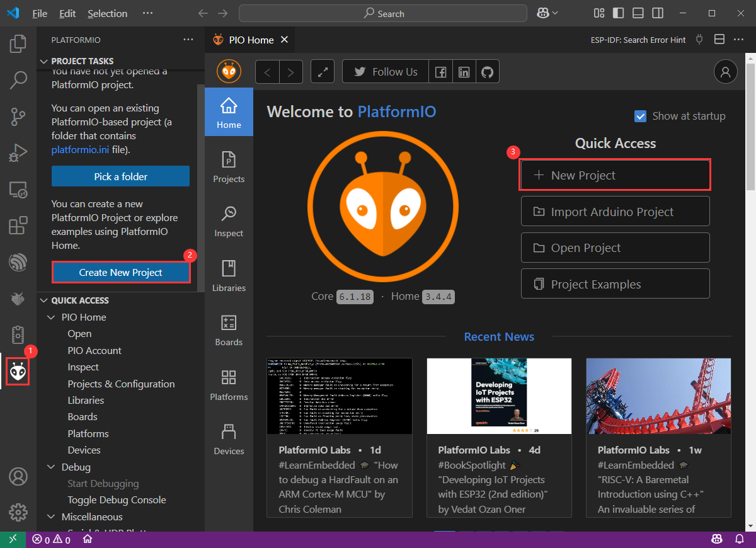Viewport: 756px width, 548px height.
Task: Click the PlatformIO alien icon in activity bar
Action: (18, 372)
